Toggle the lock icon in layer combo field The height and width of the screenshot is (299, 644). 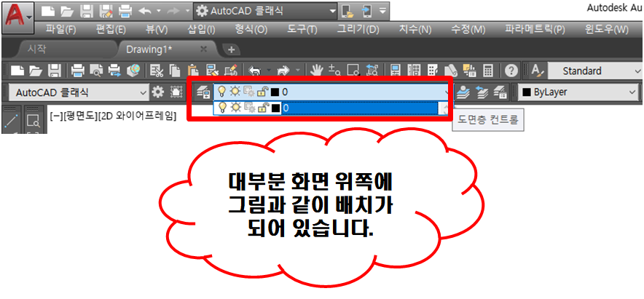coord(262,92)
